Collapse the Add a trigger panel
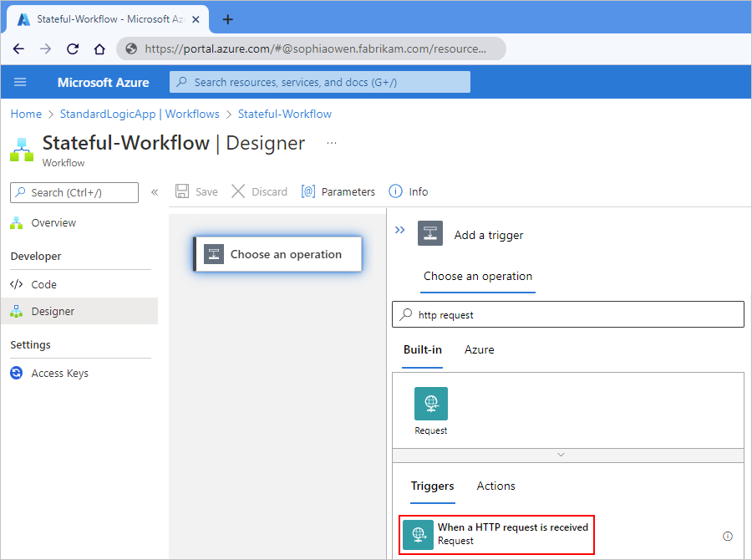752x560 pixels. [x=399, y=230]
